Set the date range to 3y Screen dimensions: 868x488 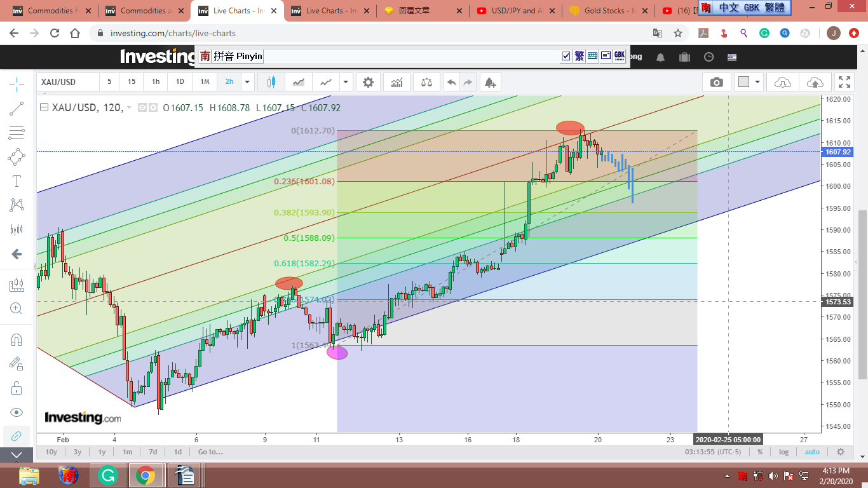click(78, 452)
